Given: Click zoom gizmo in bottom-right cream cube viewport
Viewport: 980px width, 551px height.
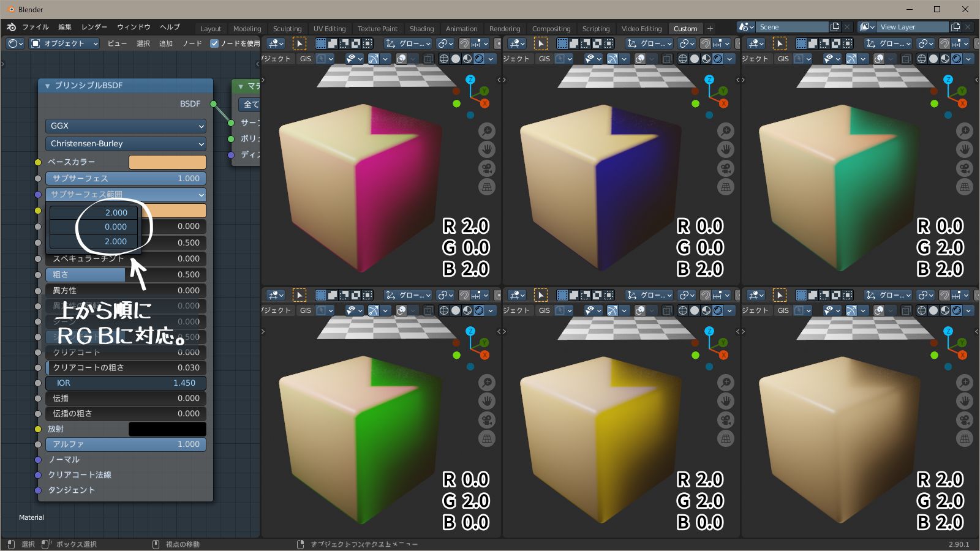Looking at the screenshot, I should coord(965,383).
